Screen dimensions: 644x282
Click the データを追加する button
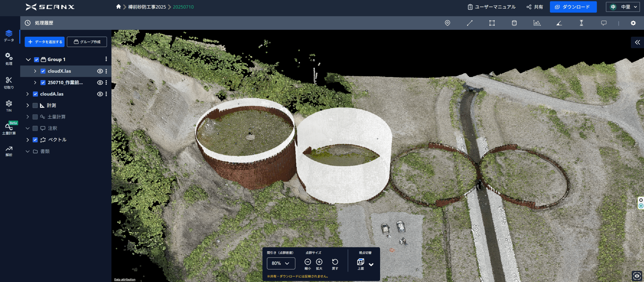(45, 42)
